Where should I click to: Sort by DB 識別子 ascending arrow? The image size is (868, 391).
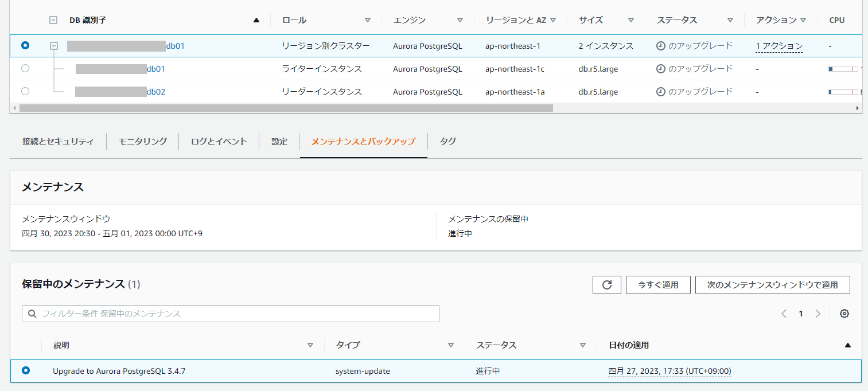click(x=256, y=20)
